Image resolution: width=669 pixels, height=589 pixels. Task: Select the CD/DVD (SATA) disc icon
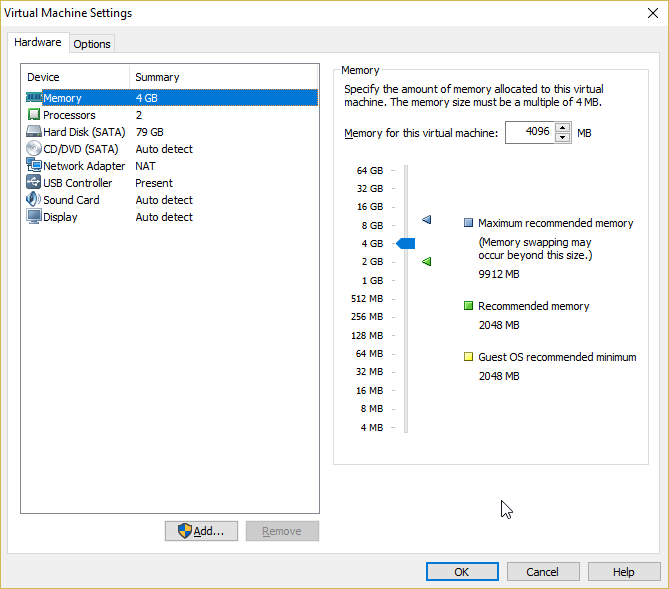click(34, 149)
